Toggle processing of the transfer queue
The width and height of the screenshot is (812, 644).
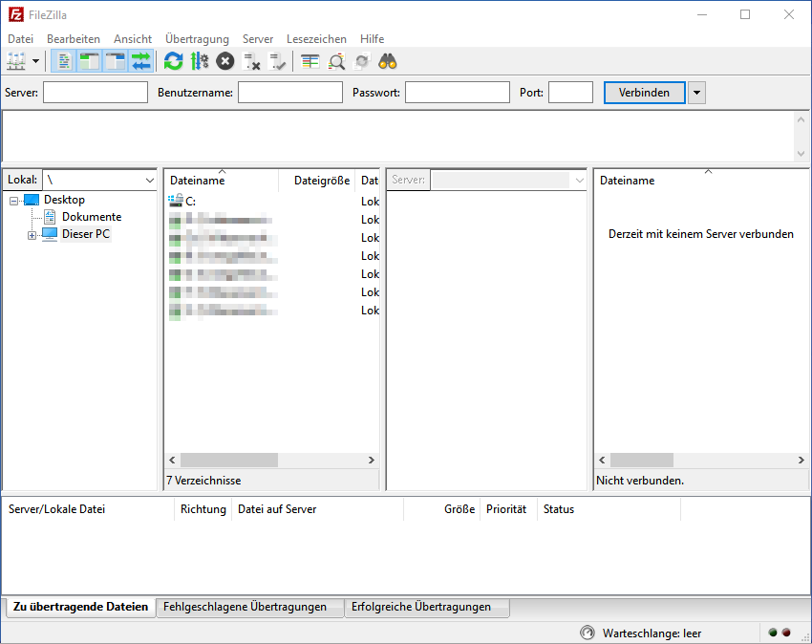(x=199, y=61)
